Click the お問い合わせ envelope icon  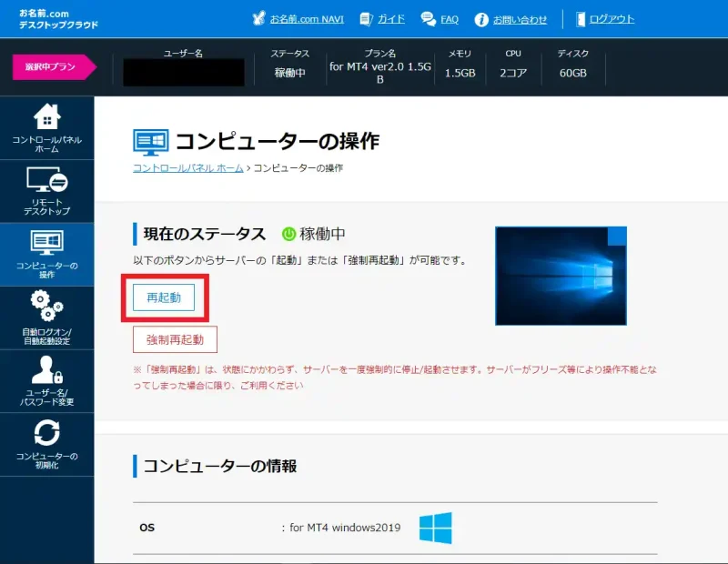482,18
